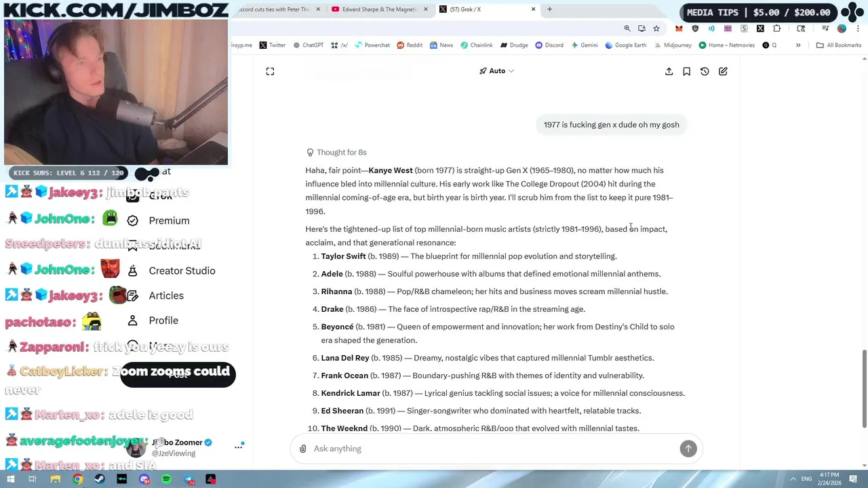
Task: Click the Creator Studio sidebar icon
Action: (x=133, y=271)
